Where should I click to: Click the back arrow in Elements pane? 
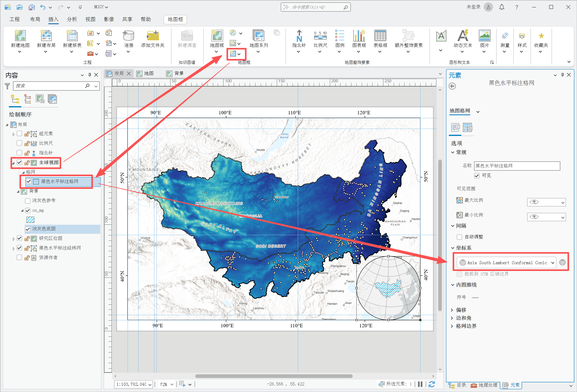point(452,86)
